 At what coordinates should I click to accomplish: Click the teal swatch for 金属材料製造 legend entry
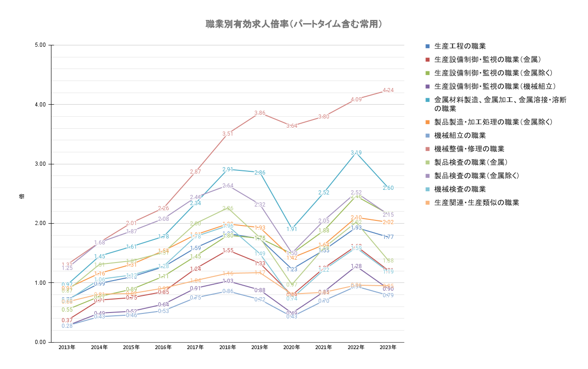pos(428,100)
